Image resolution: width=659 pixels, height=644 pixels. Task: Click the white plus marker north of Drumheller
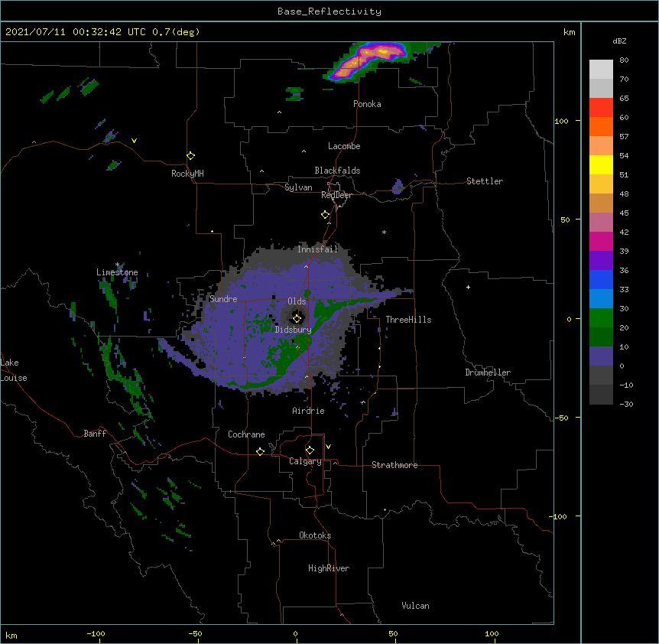pos(468,287)
